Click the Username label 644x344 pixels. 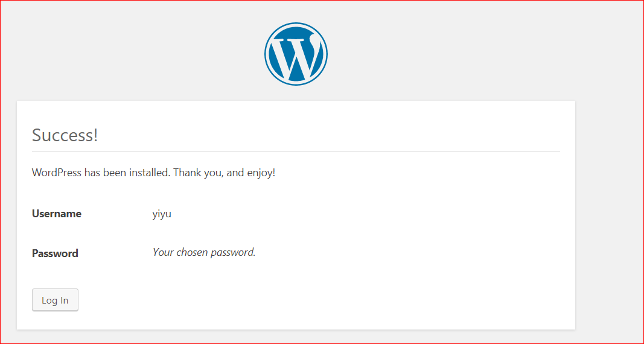click(x=57, y=214)
